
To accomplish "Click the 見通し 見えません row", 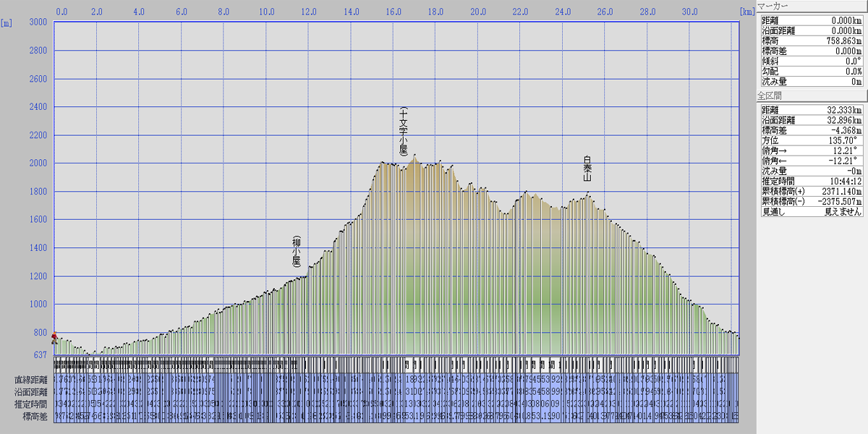I will [x=812, y=211].
